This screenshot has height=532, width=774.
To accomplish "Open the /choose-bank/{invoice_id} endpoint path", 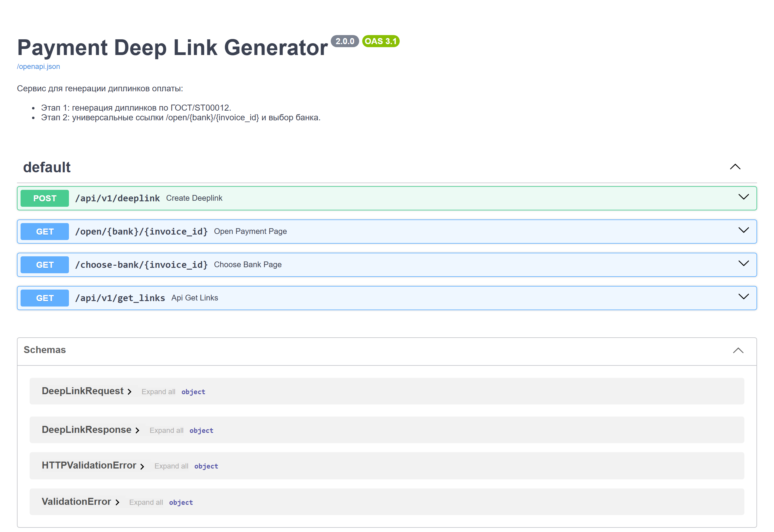I will 141,265.
